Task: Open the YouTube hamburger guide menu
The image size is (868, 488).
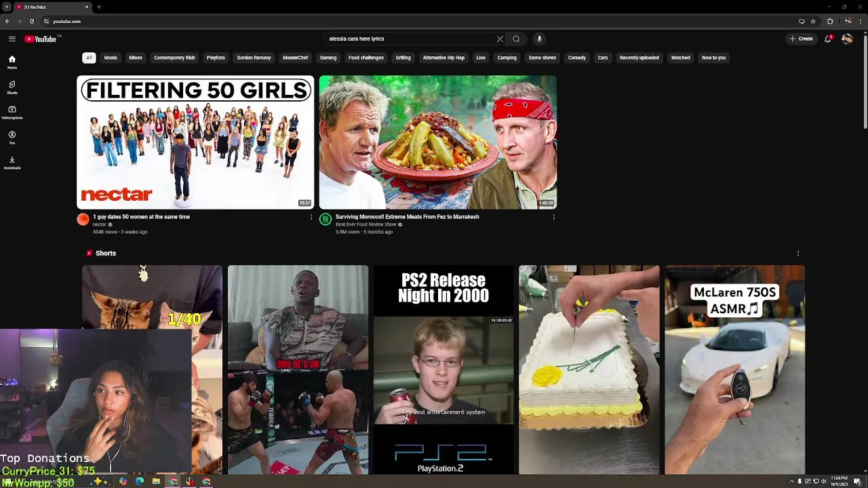Action: (12, 39)
